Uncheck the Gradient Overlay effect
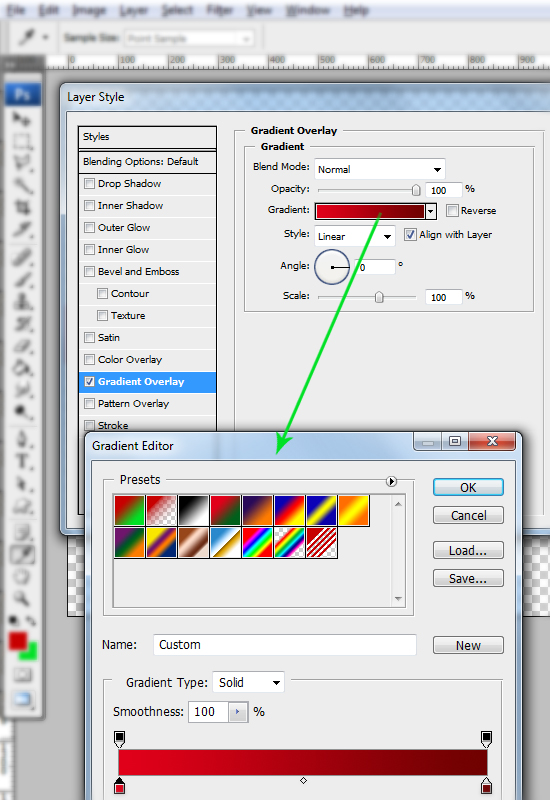550x800 pixels. [x=89, y=381]
